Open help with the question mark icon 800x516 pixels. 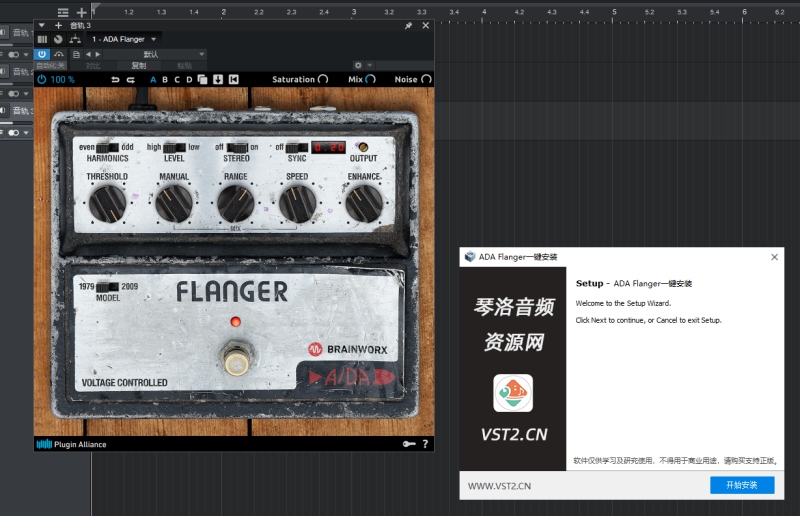pyautogui.click(x=426, y=444)
